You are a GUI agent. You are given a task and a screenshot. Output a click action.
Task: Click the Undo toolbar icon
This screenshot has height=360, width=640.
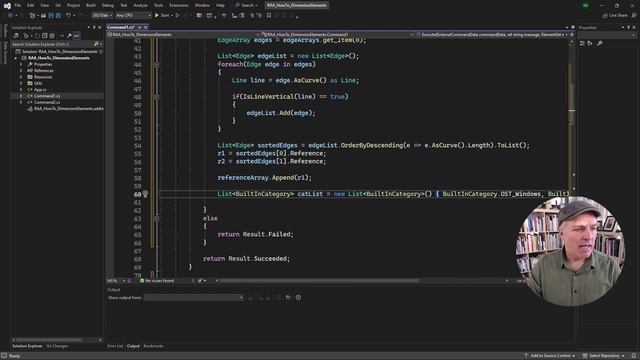pyautogui.click(x=68, y=16)
